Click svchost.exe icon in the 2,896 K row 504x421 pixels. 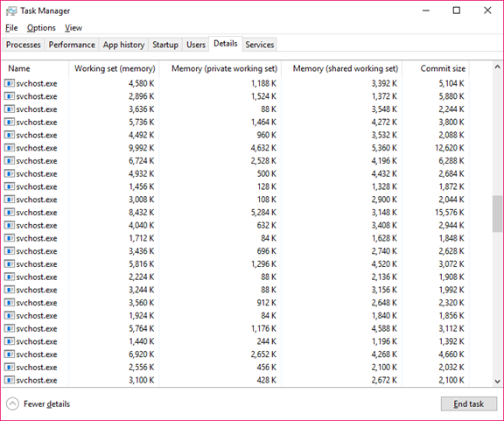click(10, 96)
